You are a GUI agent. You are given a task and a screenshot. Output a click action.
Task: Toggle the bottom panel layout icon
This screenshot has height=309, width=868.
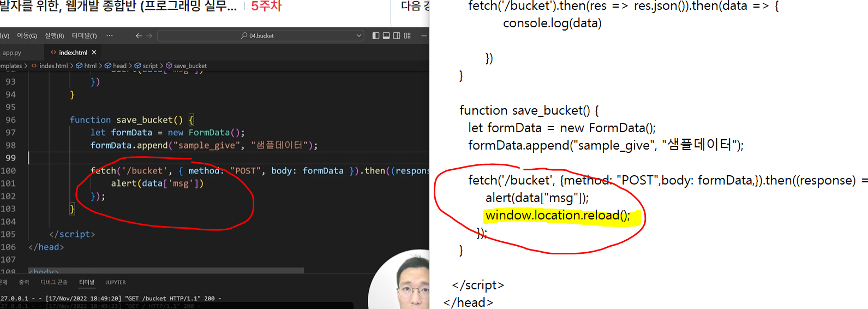click(x=386, y=35)
